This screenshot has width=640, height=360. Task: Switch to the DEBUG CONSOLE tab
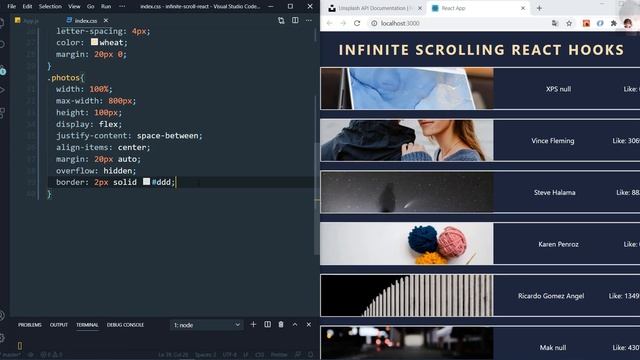click(x=125, y=325)
